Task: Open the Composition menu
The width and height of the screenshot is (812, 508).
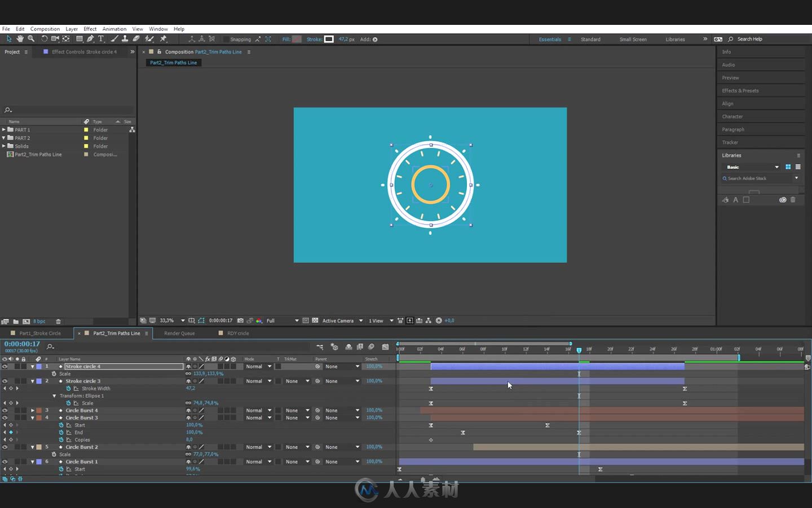Action: click(45, 29)
